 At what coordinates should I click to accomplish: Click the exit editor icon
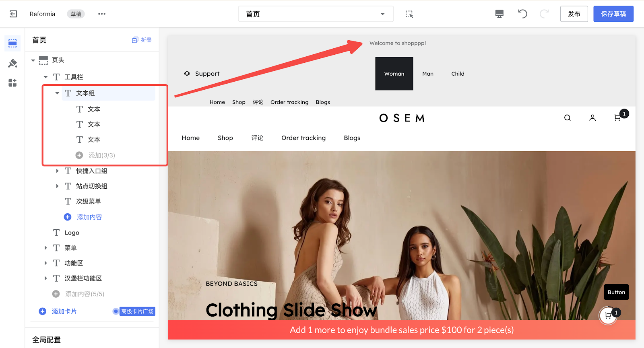[13, 14]
